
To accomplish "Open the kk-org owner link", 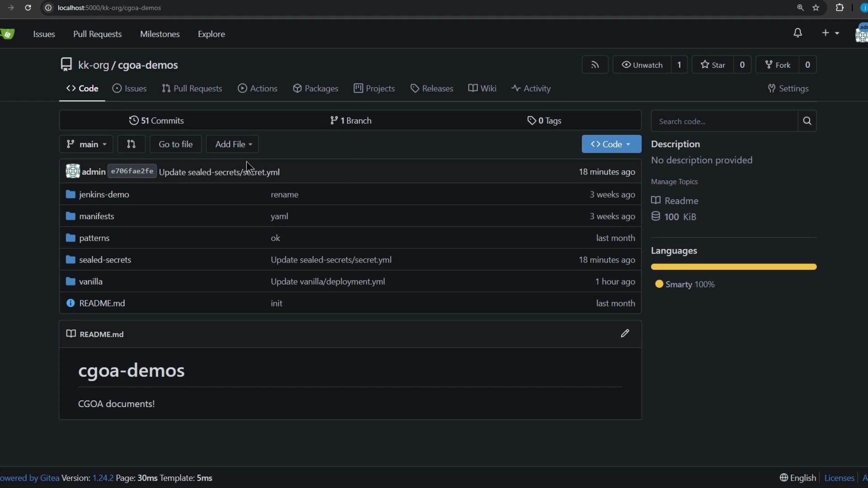I will point(94,65).
